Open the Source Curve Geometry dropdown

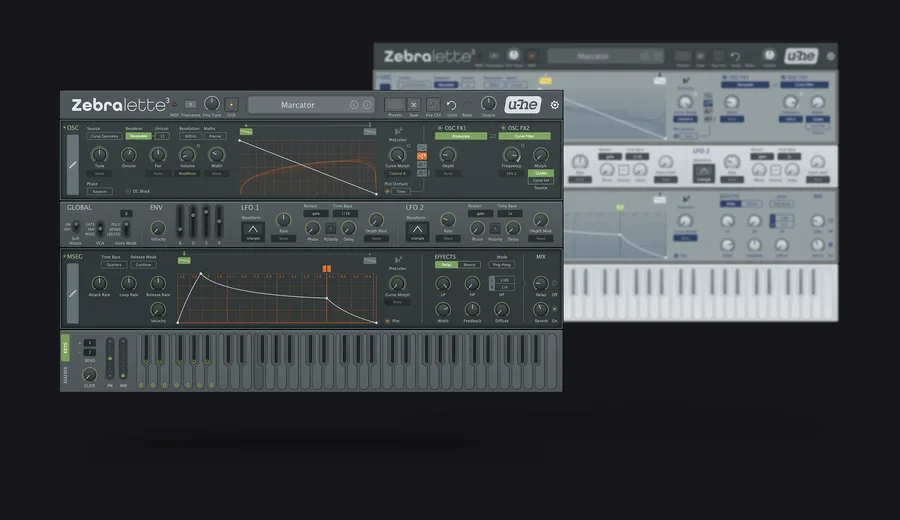click(x=104, y=136)
